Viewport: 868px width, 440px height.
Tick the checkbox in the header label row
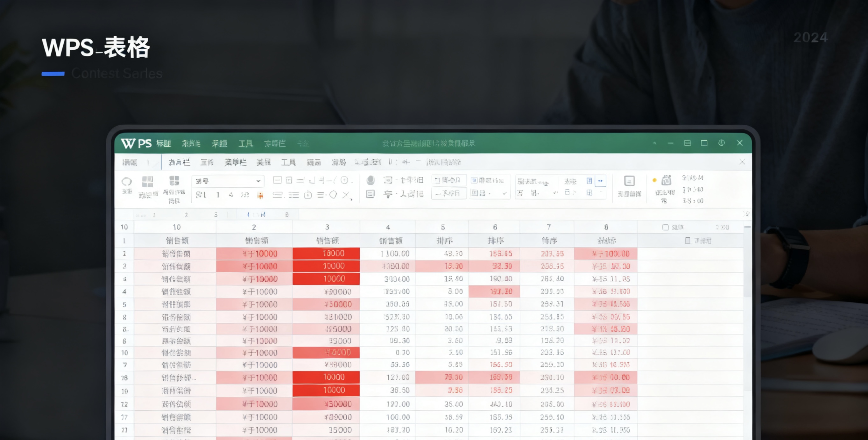(688, 241)
